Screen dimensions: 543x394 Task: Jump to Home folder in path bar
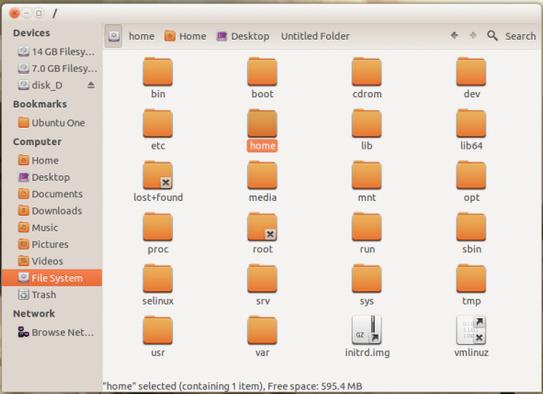click(185, 36)
